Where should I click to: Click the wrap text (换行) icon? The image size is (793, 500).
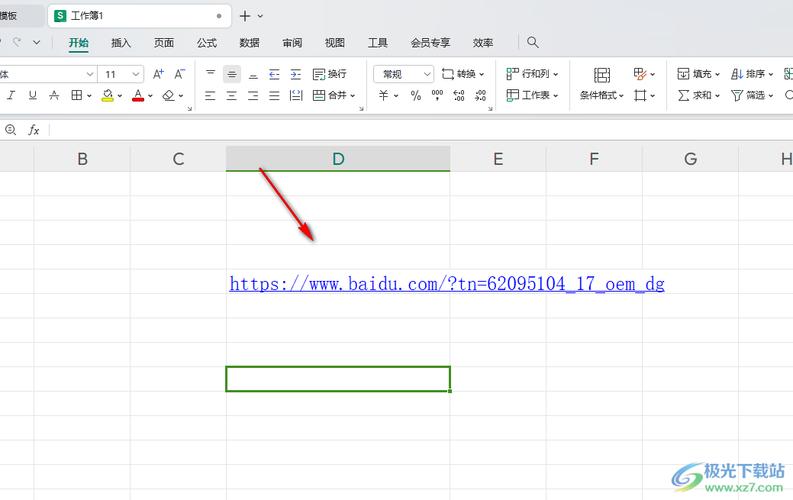[329, 74]
